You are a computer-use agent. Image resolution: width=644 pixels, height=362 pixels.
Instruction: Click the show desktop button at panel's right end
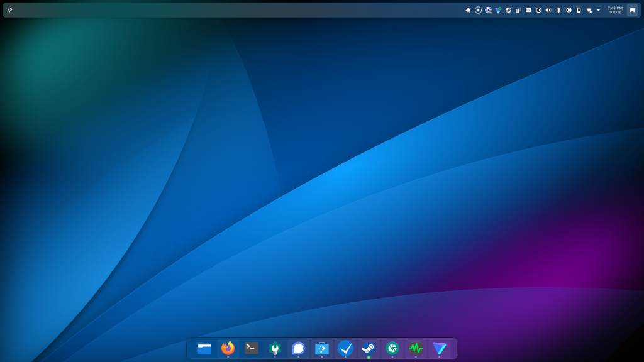pyautogui.click(x=632, y=10)
